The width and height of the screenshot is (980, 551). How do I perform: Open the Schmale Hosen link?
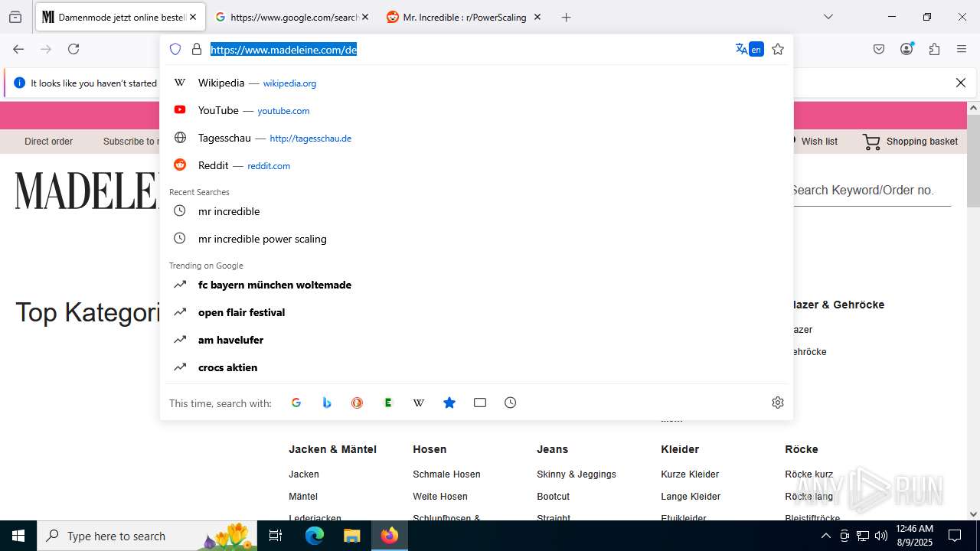point(446,474)
